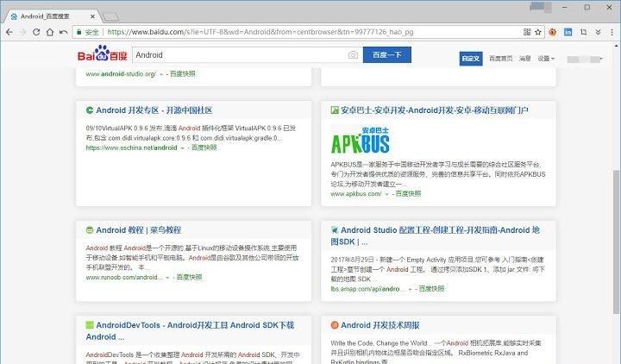Click the 自定义 button
The height and width of the screenshot is (364, 621).
coord(471,59)
